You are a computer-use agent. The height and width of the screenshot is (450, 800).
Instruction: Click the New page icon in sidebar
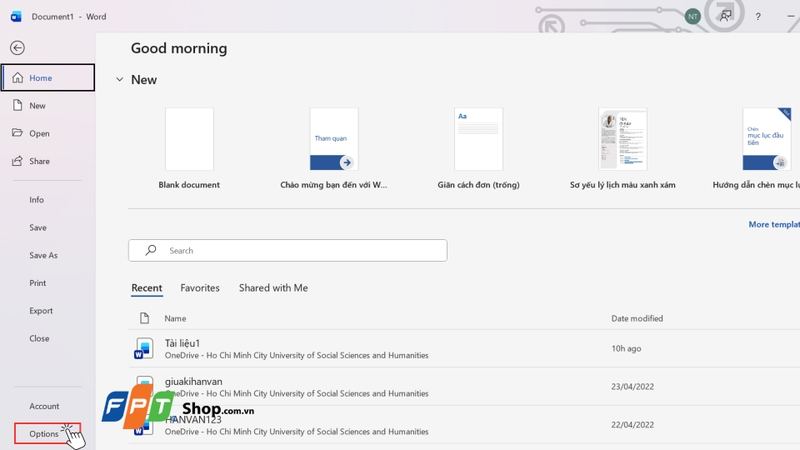17,105
